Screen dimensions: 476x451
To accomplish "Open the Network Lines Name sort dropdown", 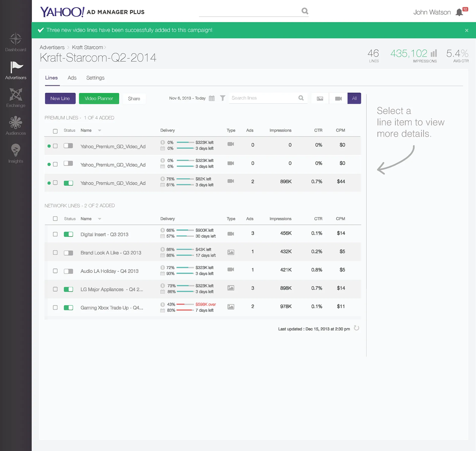I will [99, 219].
